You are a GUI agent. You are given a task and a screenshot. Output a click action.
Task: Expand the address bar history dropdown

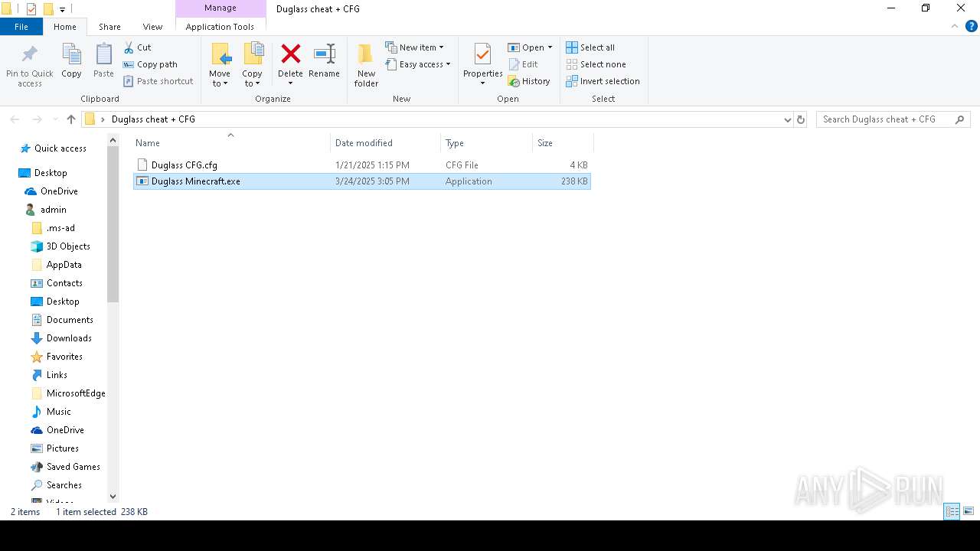click(787, 119)
